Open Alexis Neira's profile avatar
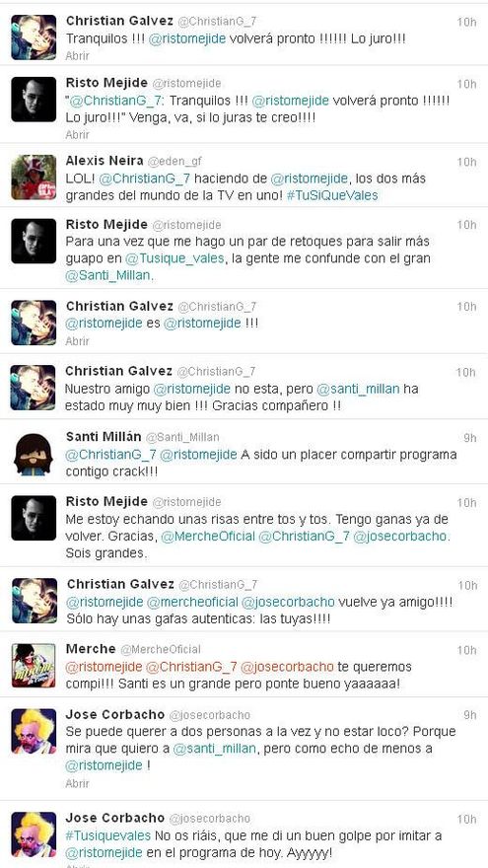The width and height of the screenshot is (488, 868). click(34, 177)
